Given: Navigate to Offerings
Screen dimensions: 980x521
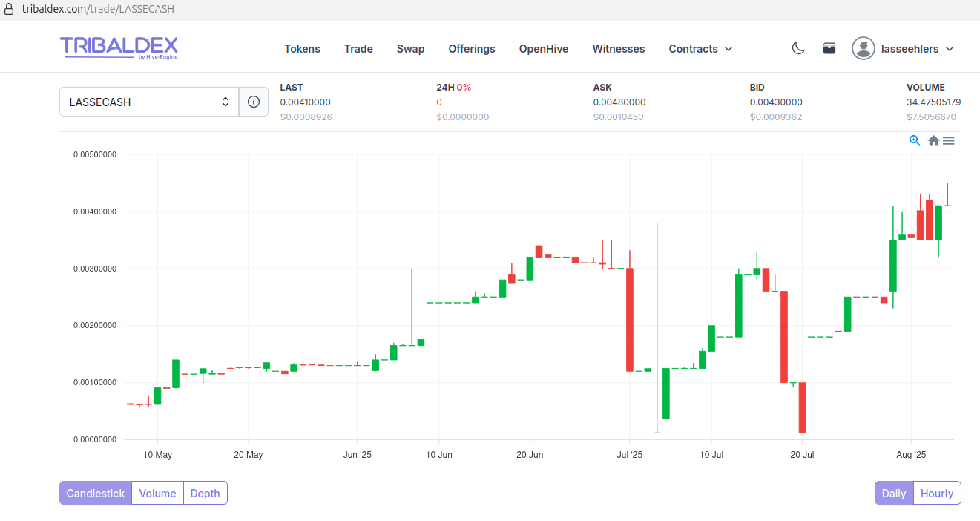Looking at the screenshot, I should point(472,49).
